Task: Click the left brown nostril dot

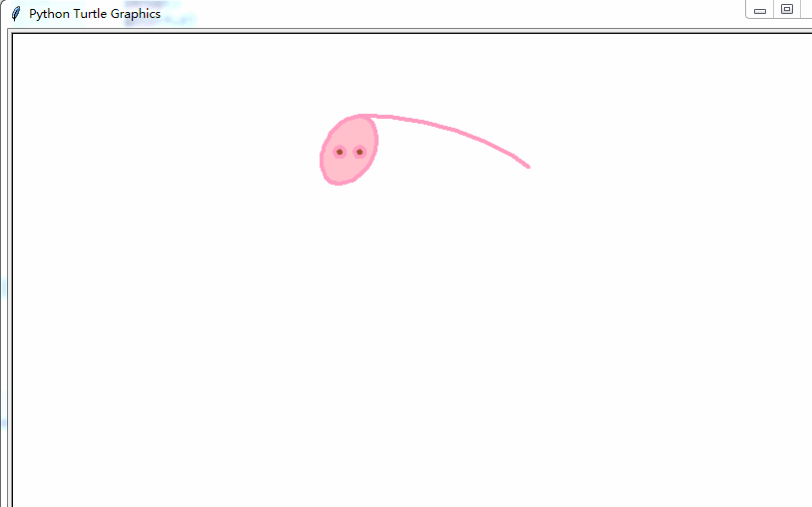Action: click(340, 152)
